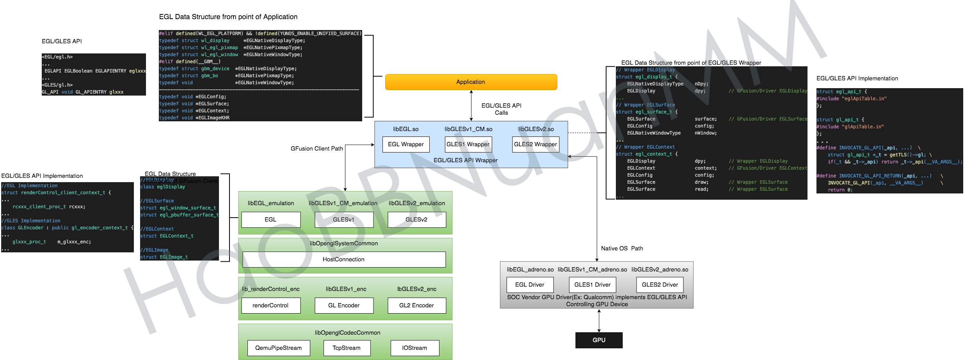
Task: Select the GLES2 Wrapper box
Action: click(x=535, y=144)
